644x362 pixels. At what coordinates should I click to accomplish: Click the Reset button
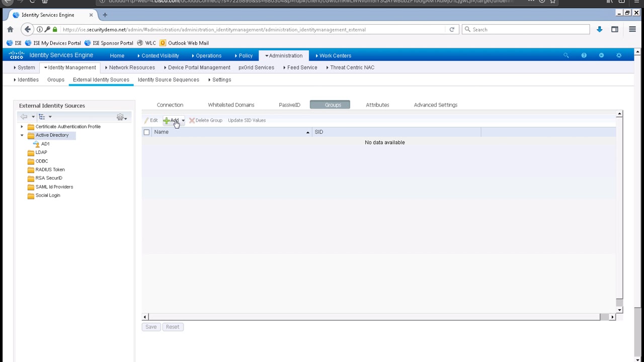pyautogui.click(x=173, y=327)
